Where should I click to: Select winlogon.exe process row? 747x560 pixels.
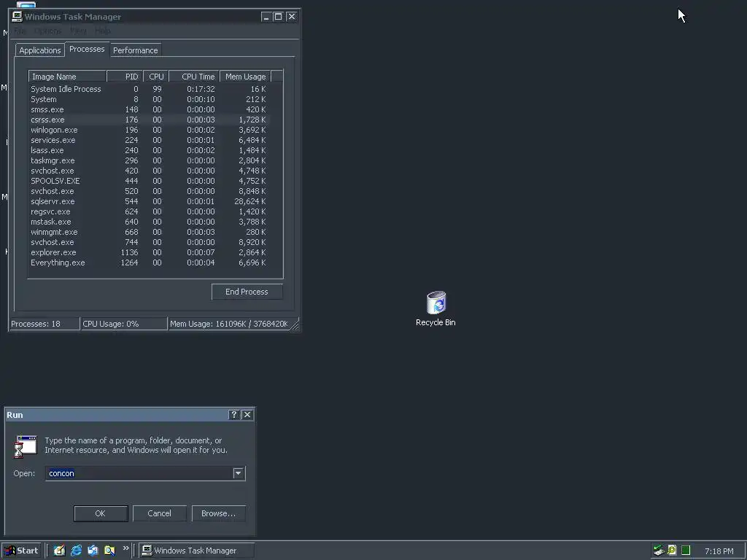click(149, 130)
